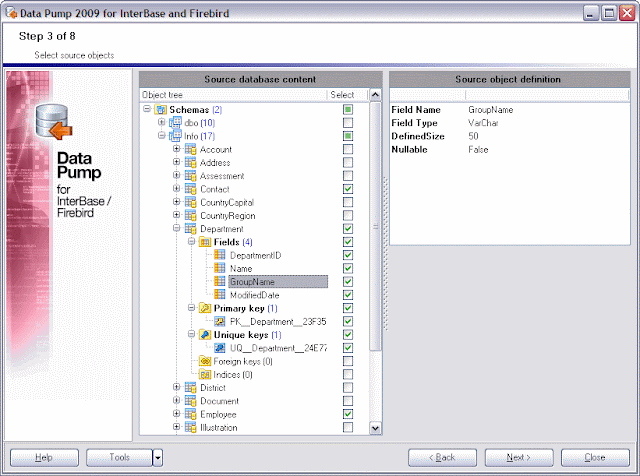Expand the Employee table node
Screen dimensions: 640x476
point(176,414)
